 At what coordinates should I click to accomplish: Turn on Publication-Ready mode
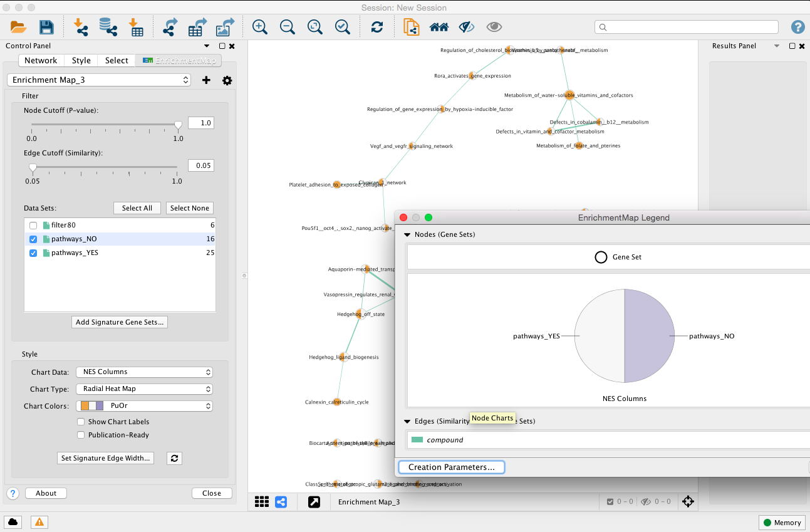click(x=80, y=435)
